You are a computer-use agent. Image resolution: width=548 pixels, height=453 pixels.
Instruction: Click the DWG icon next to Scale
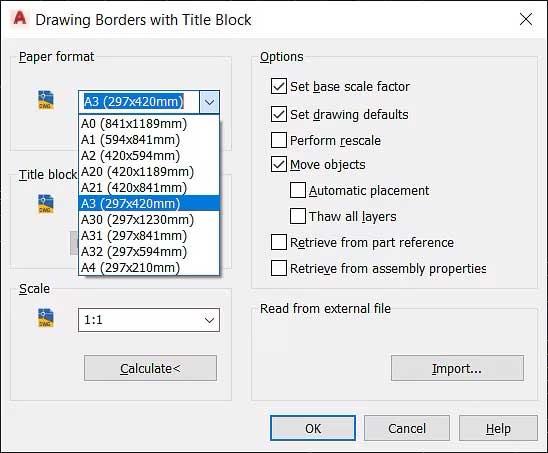pos(46,318)
